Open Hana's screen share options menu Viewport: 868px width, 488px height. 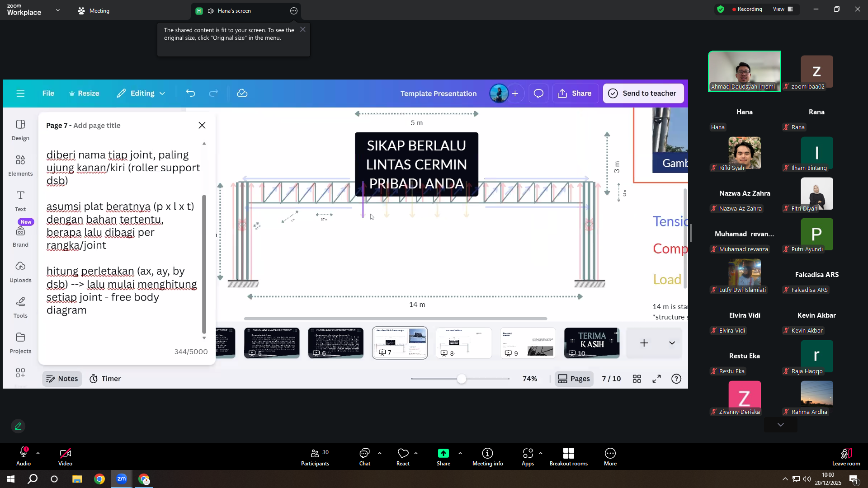point(294,11)
